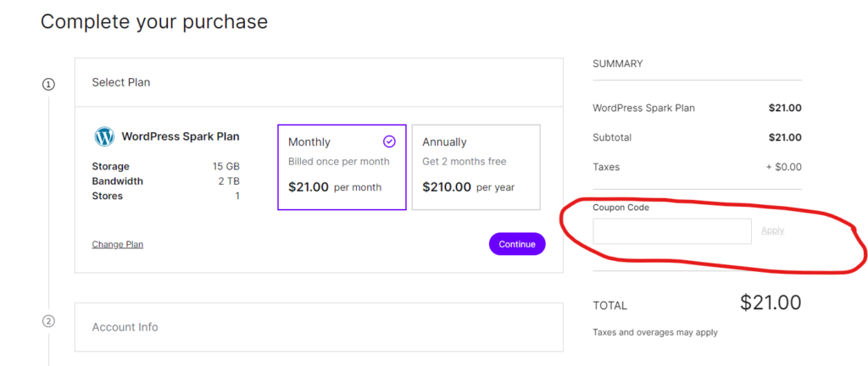Viewport: 868px width, 366px height.
Task: Click the Subtotal row label
Action: pos(612,137)
